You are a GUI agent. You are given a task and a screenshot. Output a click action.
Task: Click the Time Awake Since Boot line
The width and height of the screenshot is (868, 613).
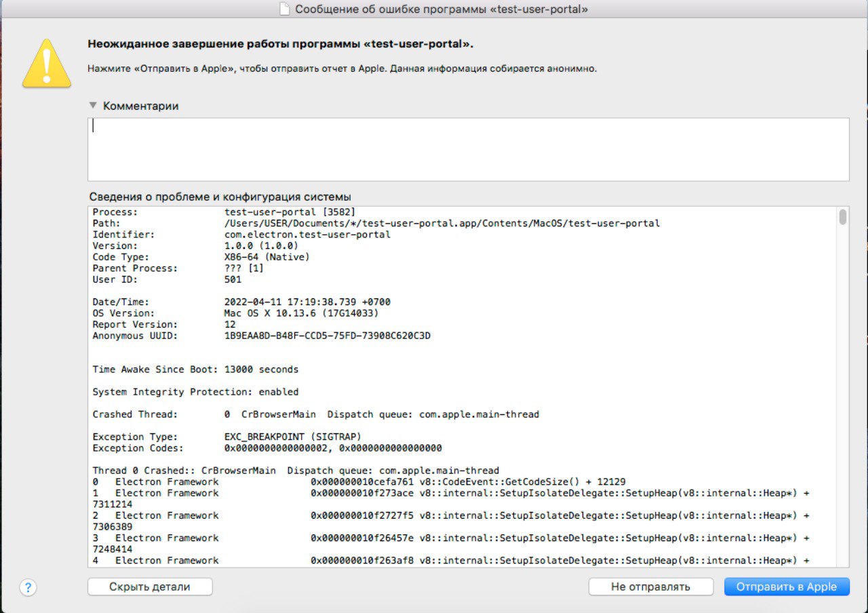click(x=195, y=370)
